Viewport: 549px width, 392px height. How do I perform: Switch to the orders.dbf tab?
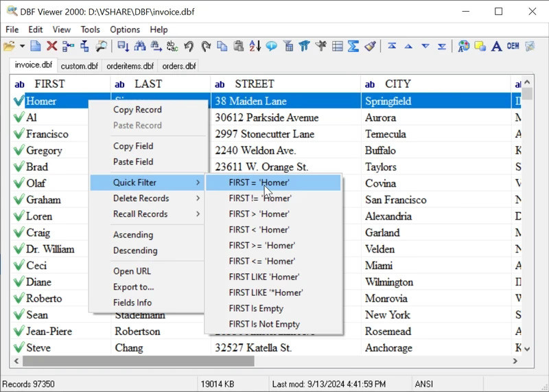click(179, 66)
